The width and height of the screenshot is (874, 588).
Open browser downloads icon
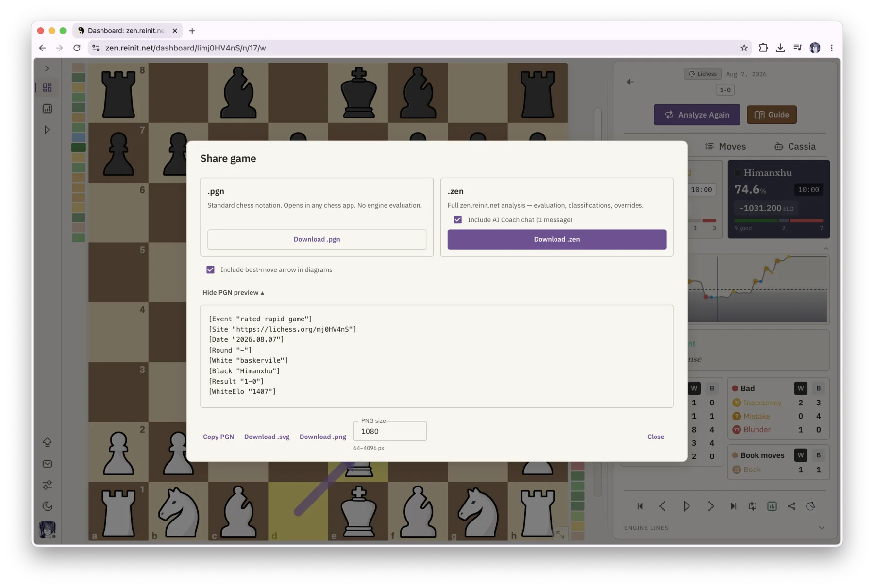(x=780, y=48)
